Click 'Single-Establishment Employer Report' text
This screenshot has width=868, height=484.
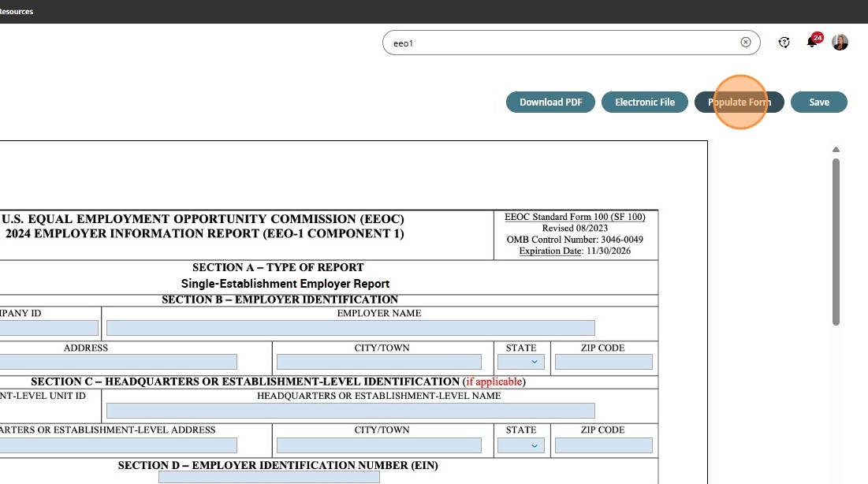pos(285,284)
